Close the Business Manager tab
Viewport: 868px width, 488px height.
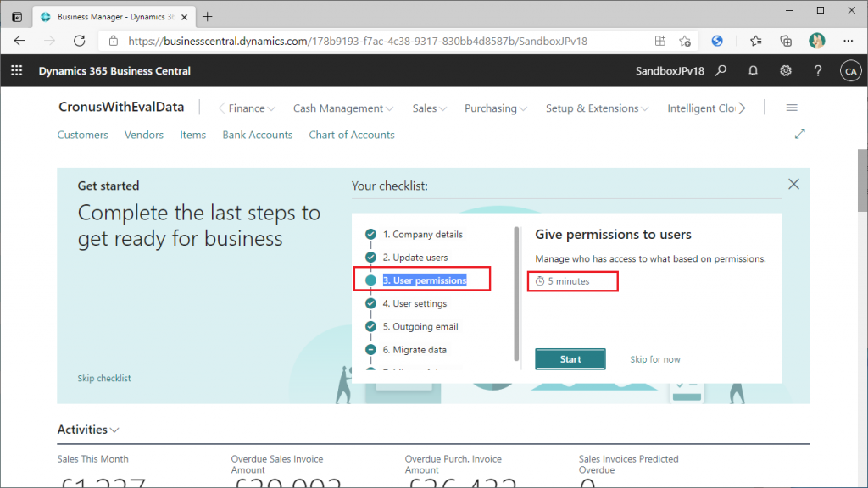click(x=184, y=17)
